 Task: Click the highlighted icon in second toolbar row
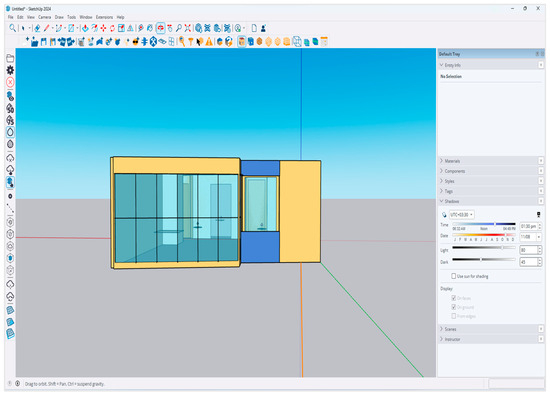(242, 42)
